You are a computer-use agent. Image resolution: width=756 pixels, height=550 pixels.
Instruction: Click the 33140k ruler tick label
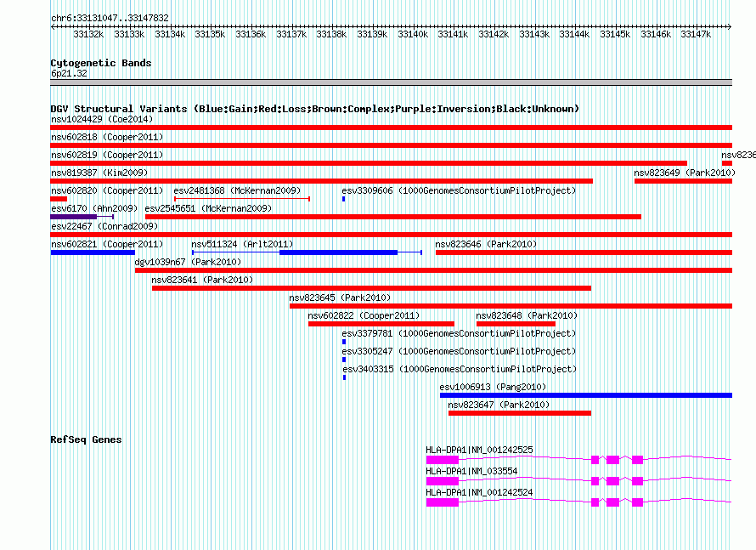[413, 34]
